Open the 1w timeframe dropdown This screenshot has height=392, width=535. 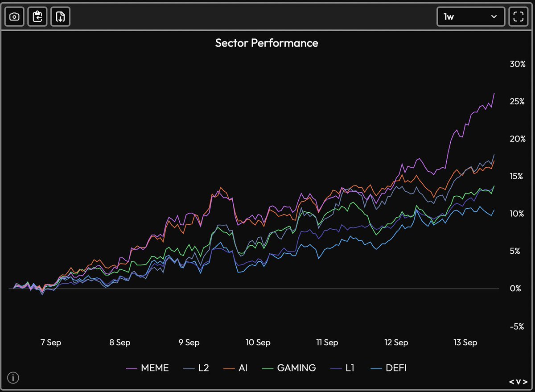pyautogui.click(x=471, y=16)
